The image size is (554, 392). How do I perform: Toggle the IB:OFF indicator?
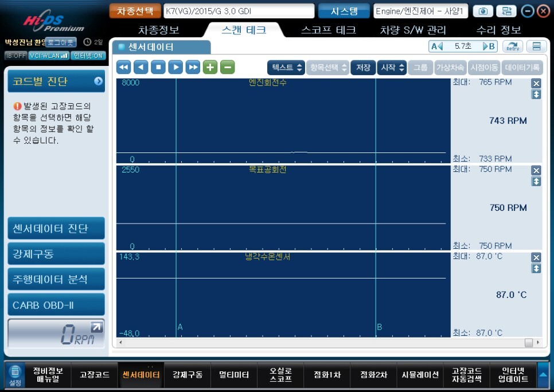16,56
